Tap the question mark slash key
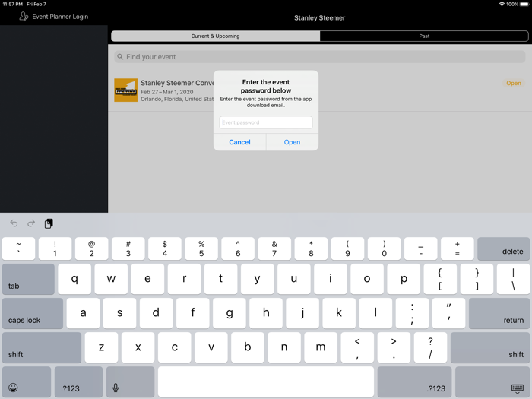 tap(430, 348)
